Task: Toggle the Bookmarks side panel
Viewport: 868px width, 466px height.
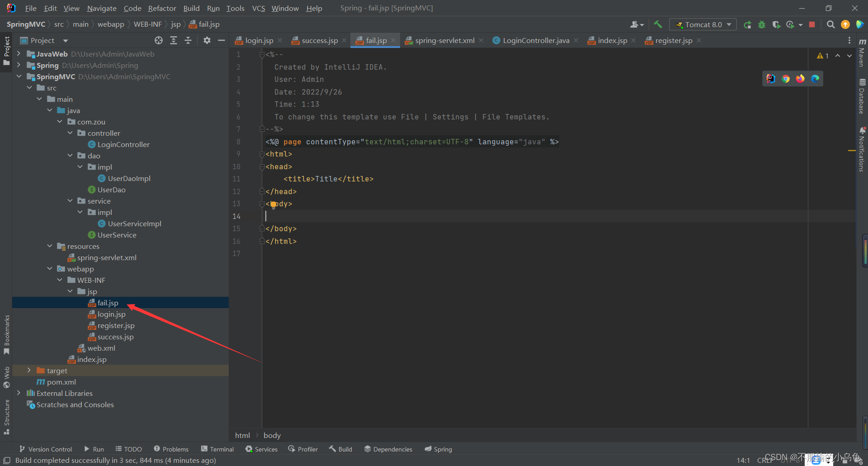Action: 6,335
